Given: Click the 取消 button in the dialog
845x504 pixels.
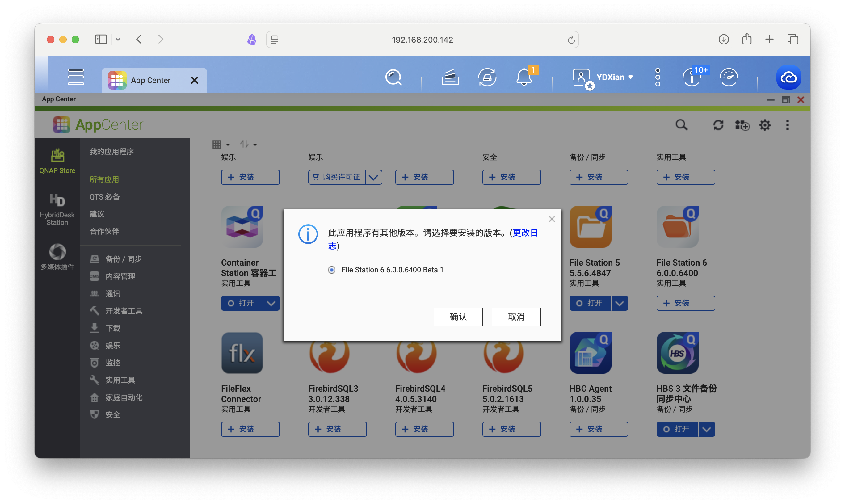Looking at the screenshot, I should pos(516,317).
